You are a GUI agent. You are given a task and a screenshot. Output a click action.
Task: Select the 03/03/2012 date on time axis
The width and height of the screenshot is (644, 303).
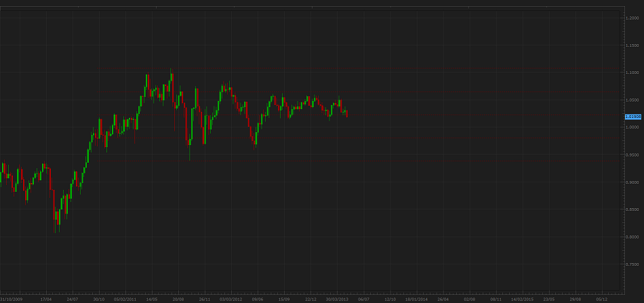point(230,298)
